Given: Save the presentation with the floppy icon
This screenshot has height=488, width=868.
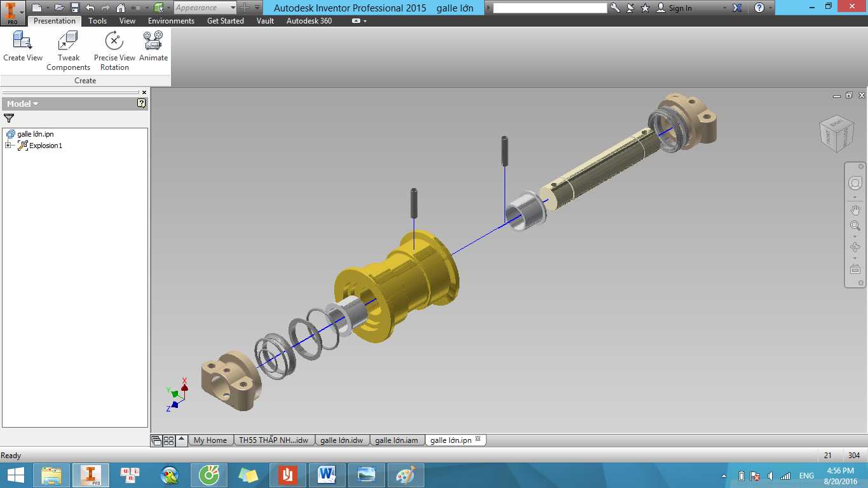Looking at the screenshot, I should 75,8.
